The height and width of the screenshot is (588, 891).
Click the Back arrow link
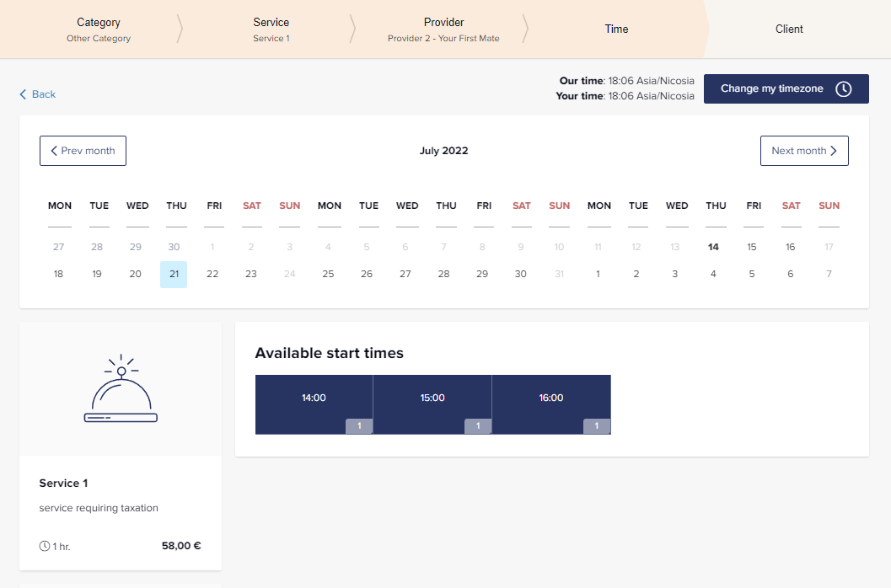(38, 94)
